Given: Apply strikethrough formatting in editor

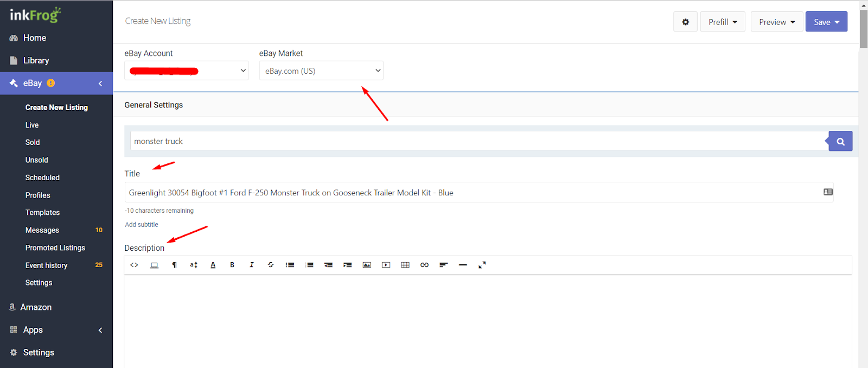Looking at the screenshot, I should [x=271, y=265].
